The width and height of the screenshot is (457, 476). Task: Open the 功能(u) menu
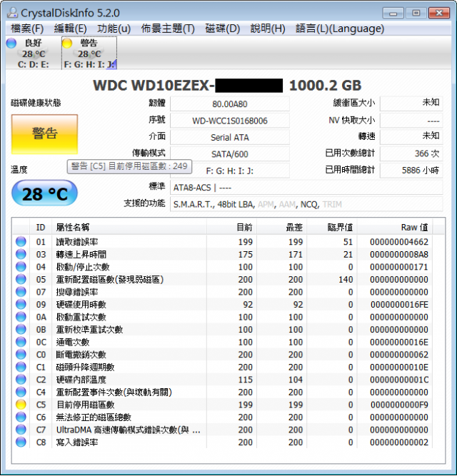[x=114, y=29]
